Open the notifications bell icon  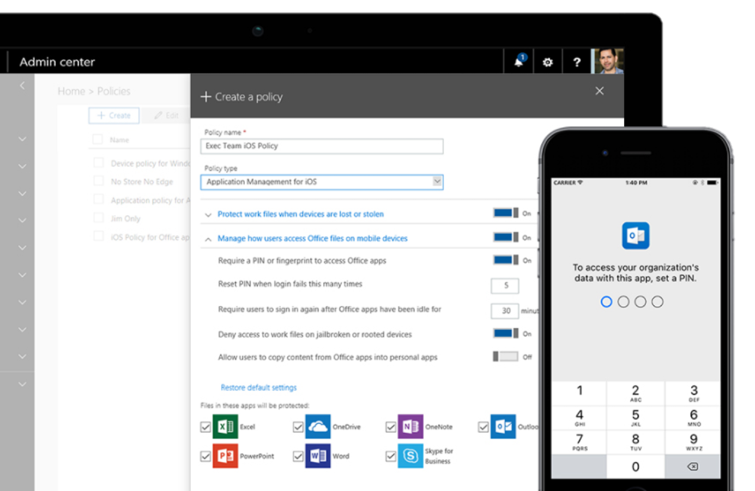click(x=519, y=62)
